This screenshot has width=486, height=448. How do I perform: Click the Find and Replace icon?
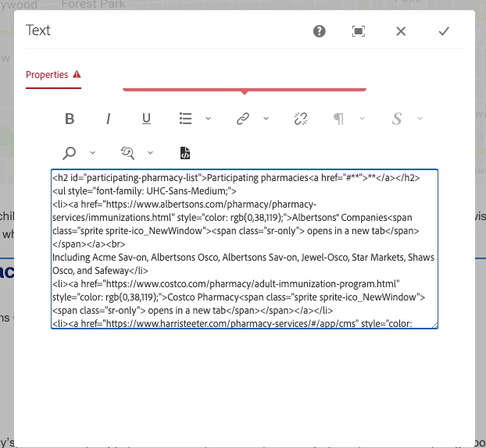(x=127, y=153)
